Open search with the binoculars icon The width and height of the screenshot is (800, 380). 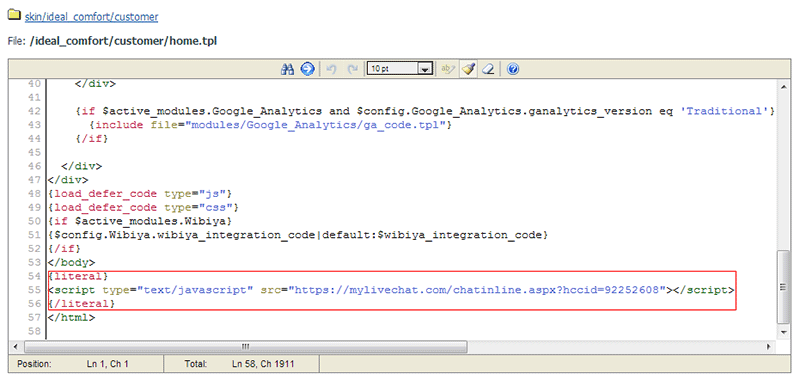pyautogui.click(x=288, y=69)
